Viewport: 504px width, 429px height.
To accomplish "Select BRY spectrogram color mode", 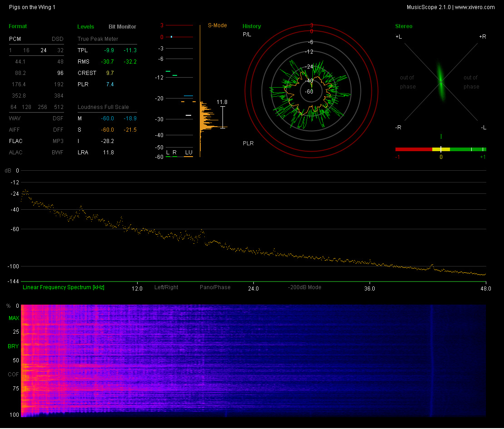I will tap(13, 346).
